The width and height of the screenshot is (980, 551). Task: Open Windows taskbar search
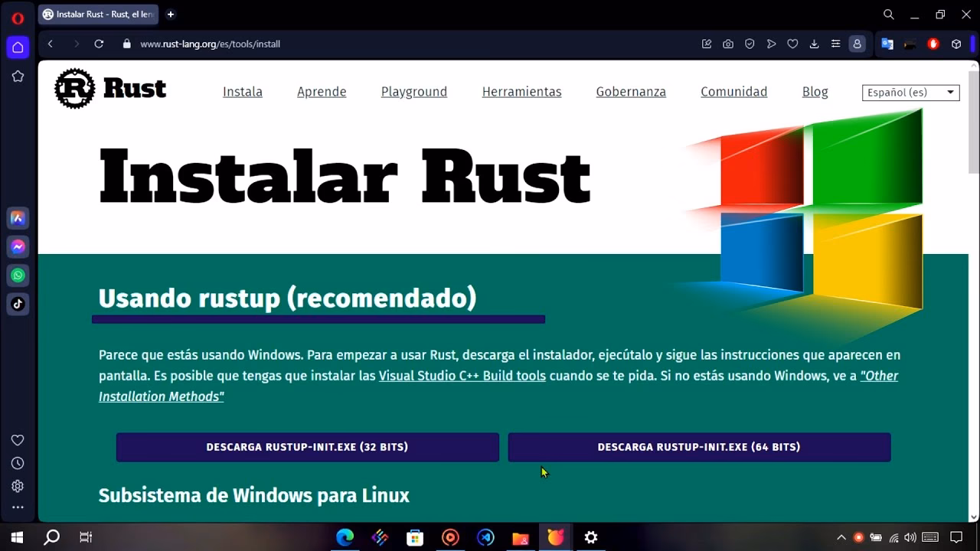[51, 537]
